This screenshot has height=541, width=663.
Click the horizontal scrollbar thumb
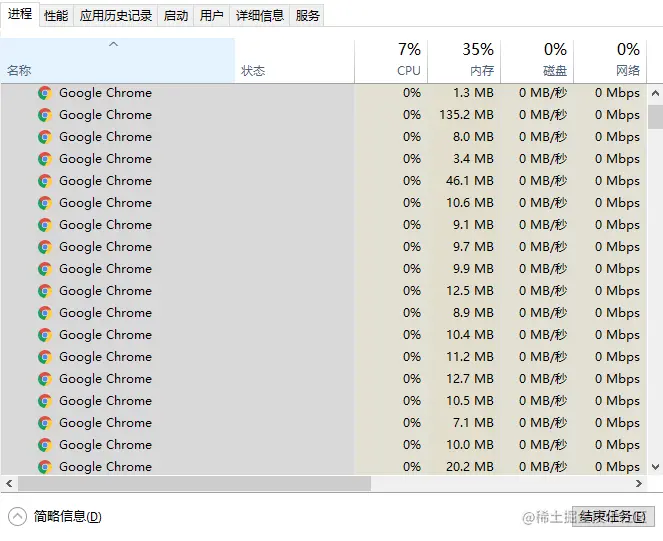(194, 483)
